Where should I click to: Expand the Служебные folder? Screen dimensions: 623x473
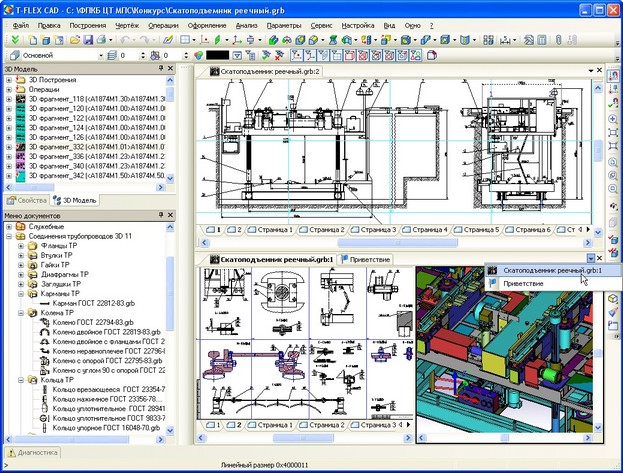9,227
